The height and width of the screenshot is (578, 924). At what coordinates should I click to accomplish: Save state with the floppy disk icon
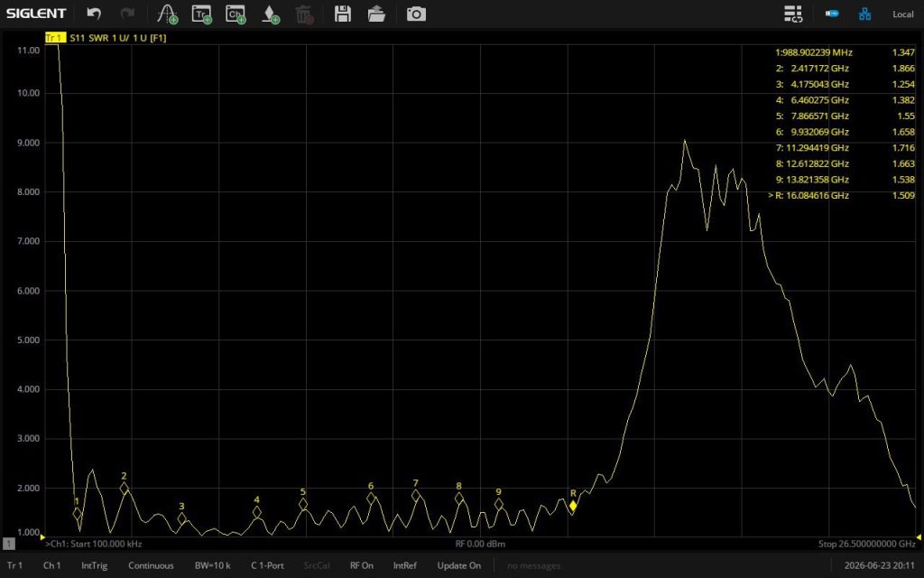(x=342, y=14)
